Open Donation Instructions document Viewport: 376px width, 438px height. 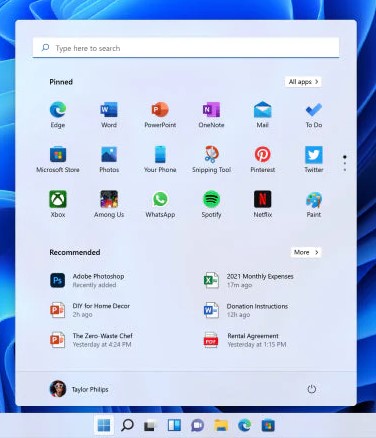(x=246, y=310)
